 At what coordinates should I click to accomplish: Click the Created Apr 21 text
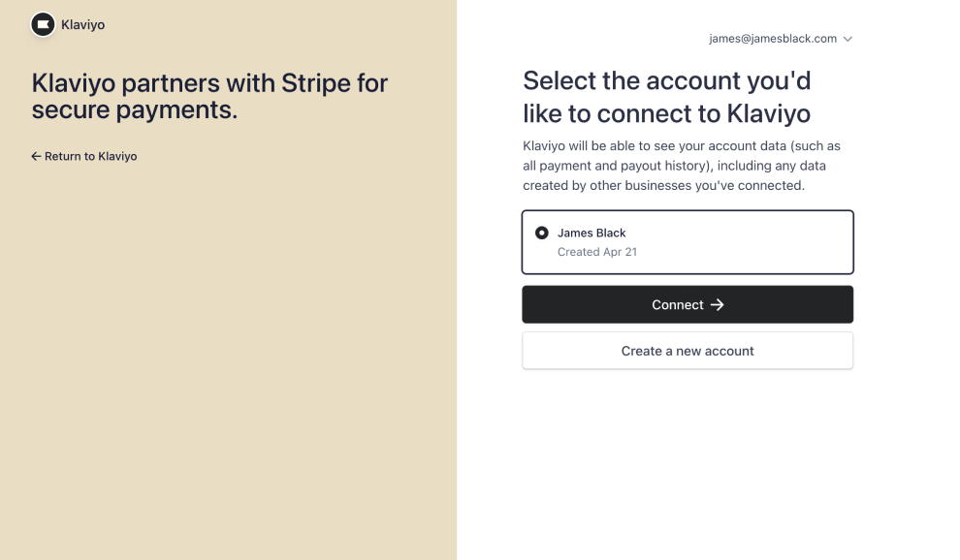pyautogui.click(x=596, y=252)
